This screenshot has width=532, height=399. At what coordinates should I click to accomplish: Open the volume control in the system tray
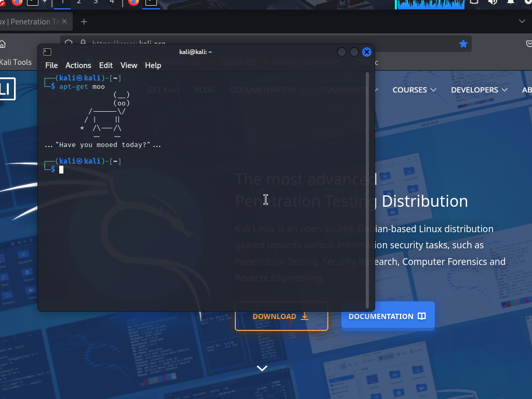(492, 2)
